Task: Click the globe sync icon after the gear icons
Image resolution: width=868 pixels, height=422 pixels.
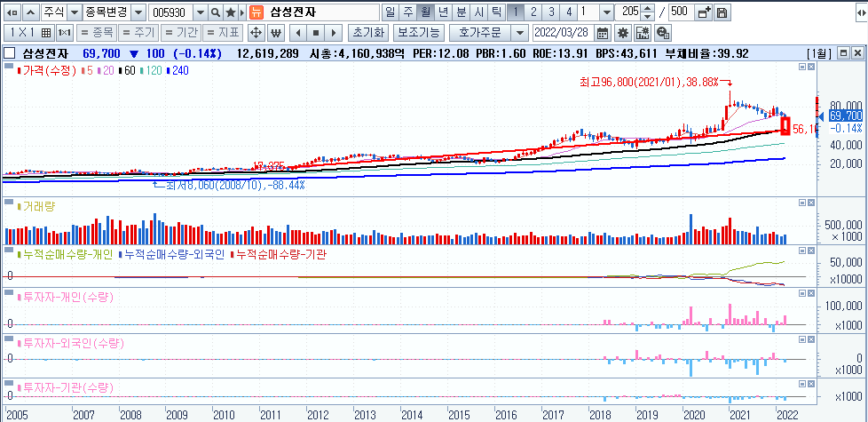Action: [x=663, y=33]
